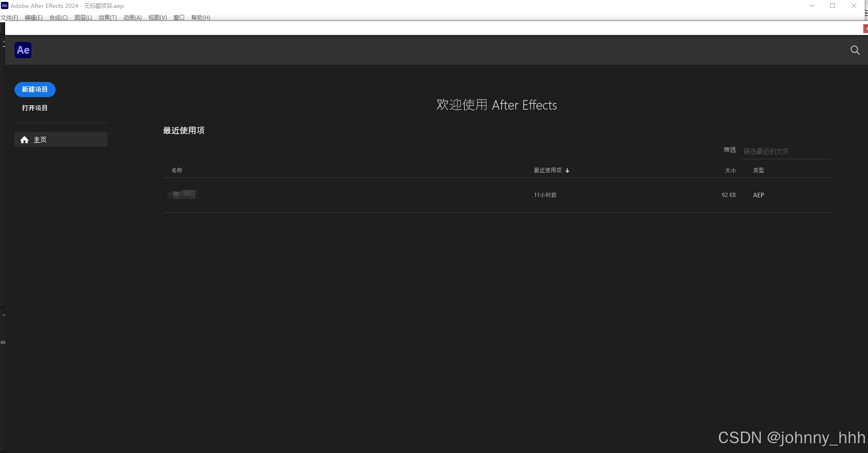Click 打开项目 to open a project
Viewport: 868px width, 453px height.
(35, 108)
